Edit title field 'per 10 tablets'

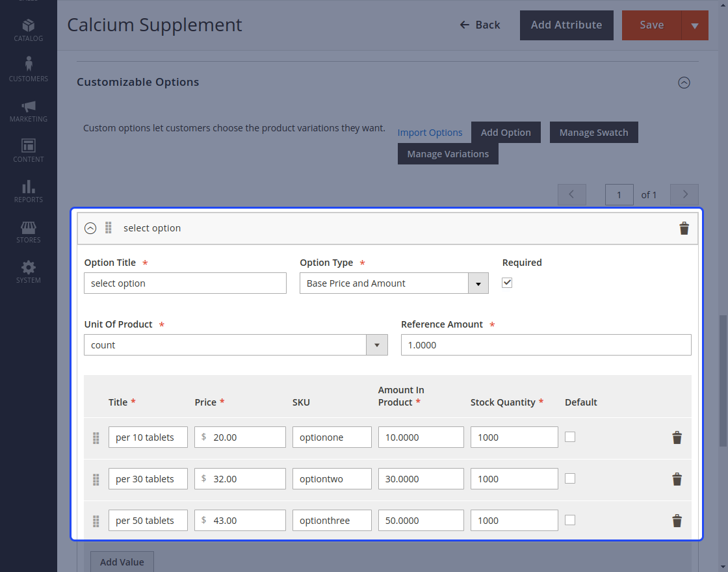click(148, 437)
